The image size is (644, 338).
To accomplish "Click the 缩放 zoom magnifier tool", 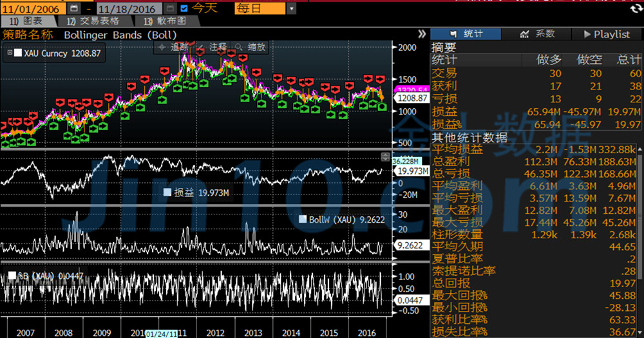I will point(251,47).
